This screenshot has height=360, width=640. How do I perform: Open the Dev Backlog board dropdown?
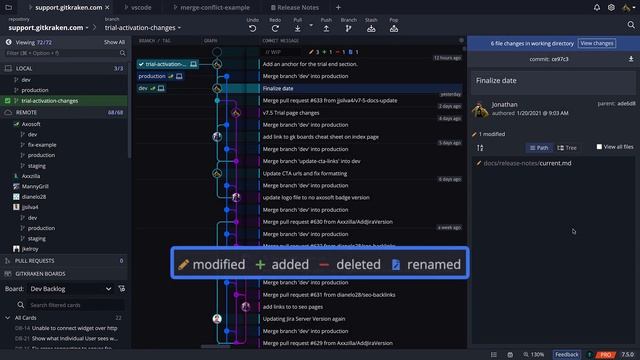click(x=71, y=289)
